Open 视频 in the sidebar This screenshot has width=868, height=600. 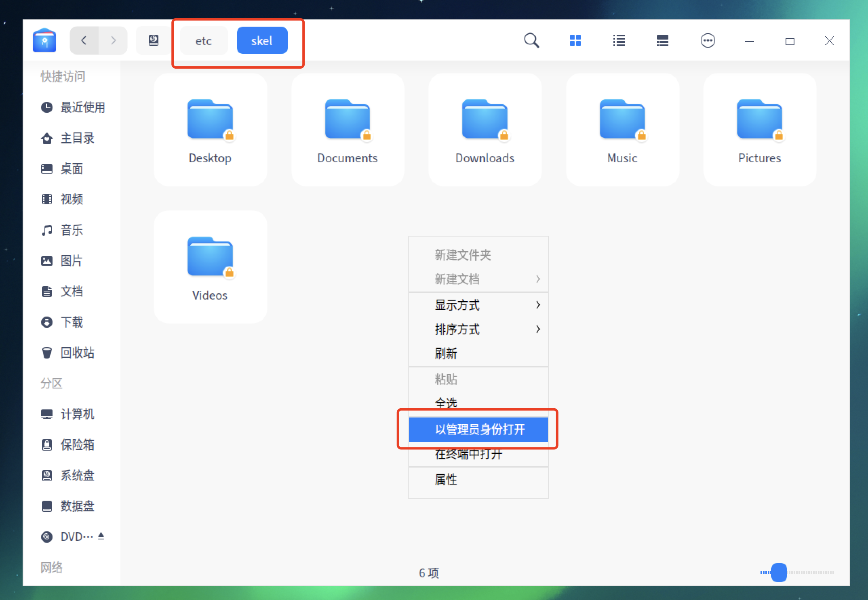(62, 199)
